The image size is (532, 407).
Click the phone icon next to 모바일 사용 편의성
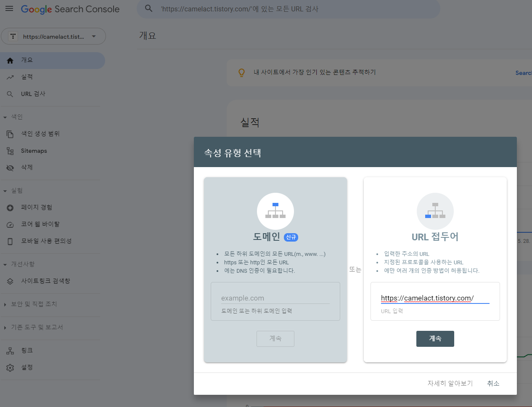click(10, 242)
